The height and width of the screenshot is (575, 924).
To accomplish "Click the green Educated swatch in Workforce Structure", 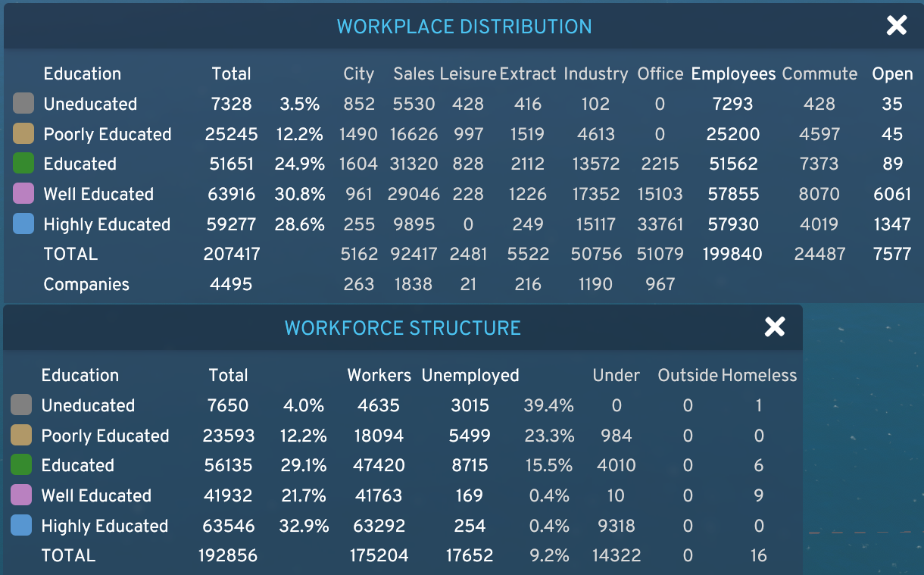I will click(x=21, y=465).
